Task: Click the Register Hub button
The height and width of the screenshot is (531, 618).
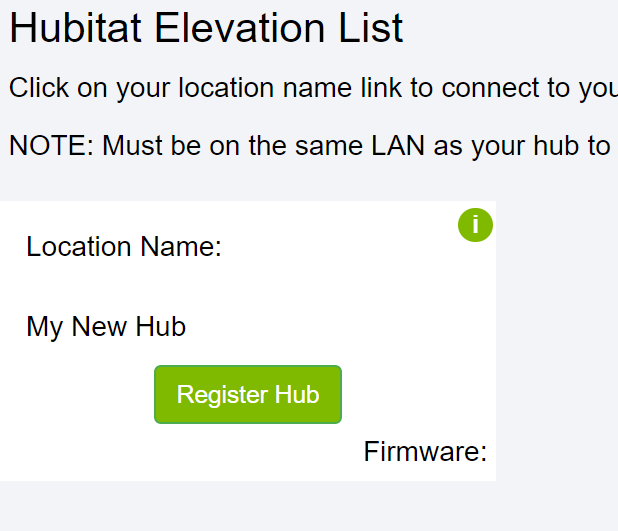Action: coord(248,395)
